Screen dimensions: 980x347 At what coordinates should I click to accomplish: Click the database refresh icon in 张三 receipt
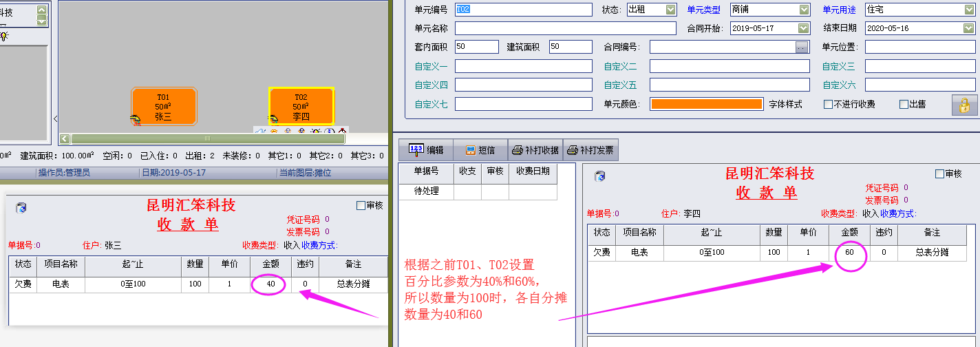tap(21, 208)
